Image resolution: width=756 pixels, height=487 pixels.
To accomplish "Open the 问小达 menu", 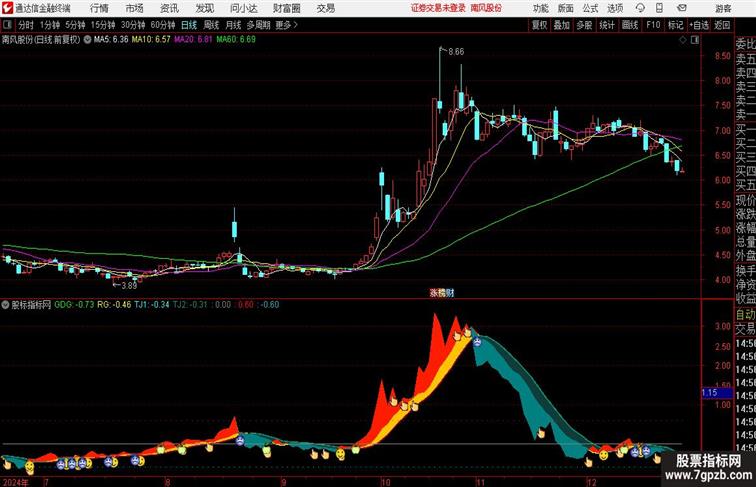I will 244,8.
